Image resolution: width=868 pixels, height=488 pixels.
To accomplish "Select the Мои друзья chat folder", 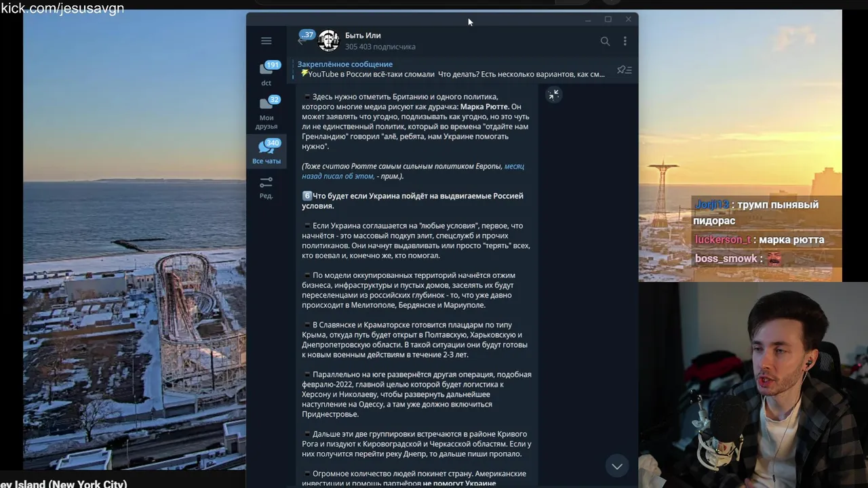I will point(267,113).
